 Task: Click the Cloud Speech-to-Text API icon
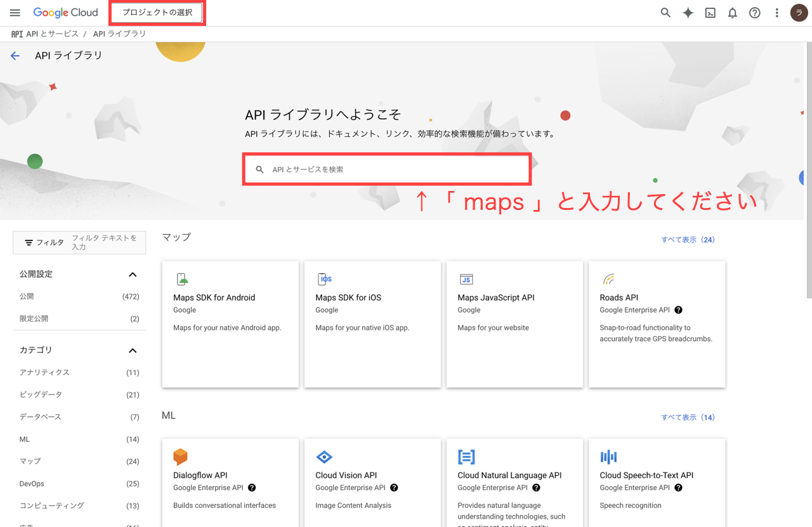tap(608, 457)
